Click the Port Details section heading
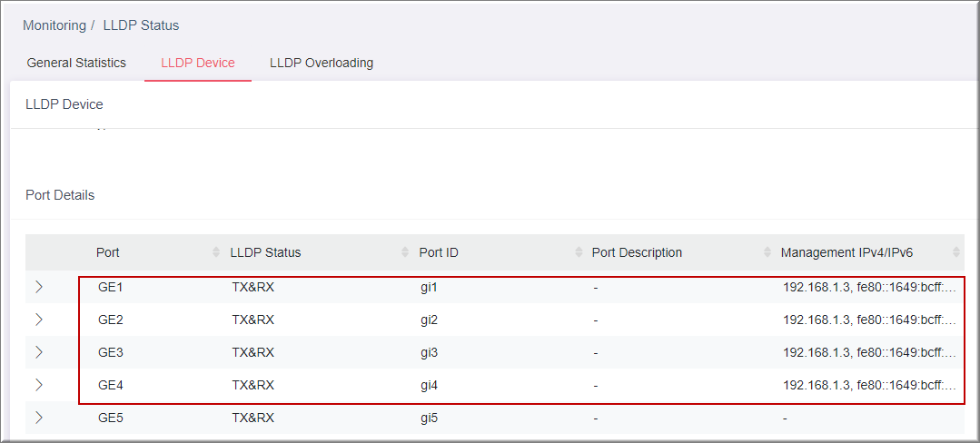The height and width of the screenshot is (443, 980). (x=60, y=195)
